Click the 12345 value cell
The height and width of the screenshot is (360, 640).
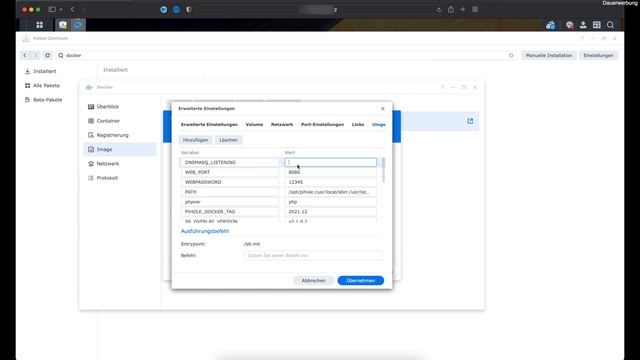(x=330, y=182)
